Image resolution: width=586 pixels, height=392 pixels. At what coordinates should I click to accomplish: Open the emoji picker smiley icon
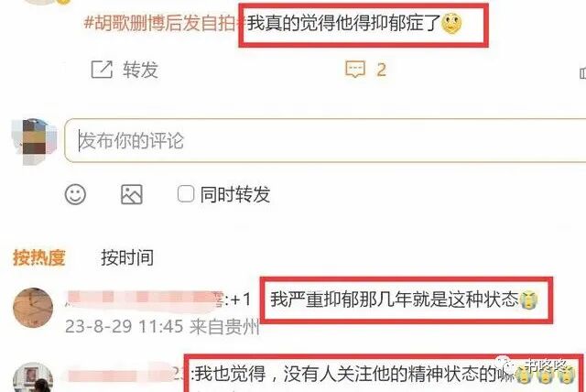pos(75,194)
